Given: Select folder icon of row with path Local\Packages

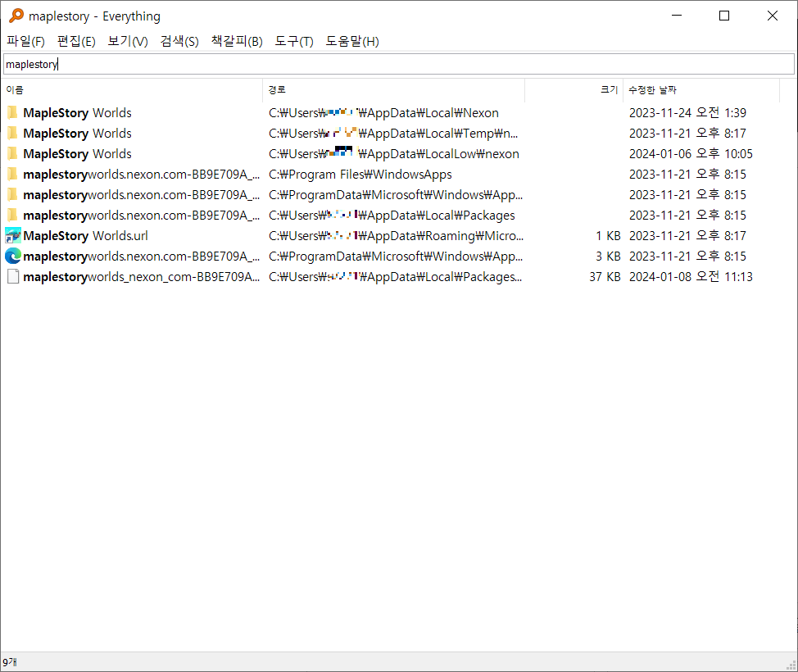Looking at the screenshot, I should [x=13, y=215].
